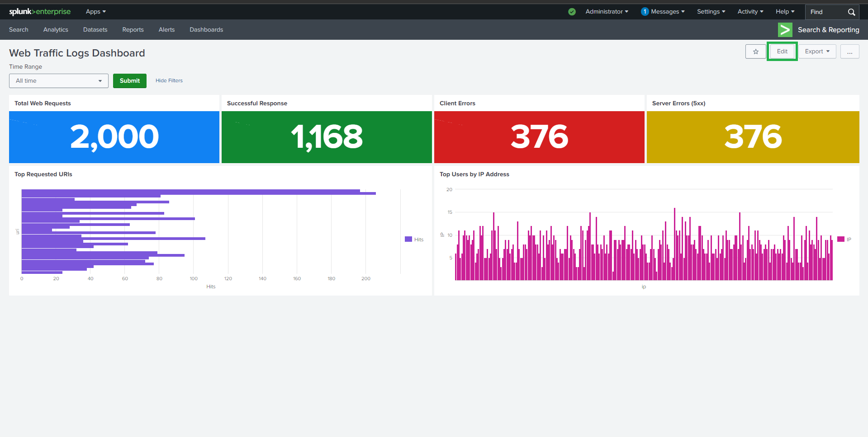The width and height of the screenshot is (868, 437).
Task: Click the green health status check icon
Action: pos(572,12)
